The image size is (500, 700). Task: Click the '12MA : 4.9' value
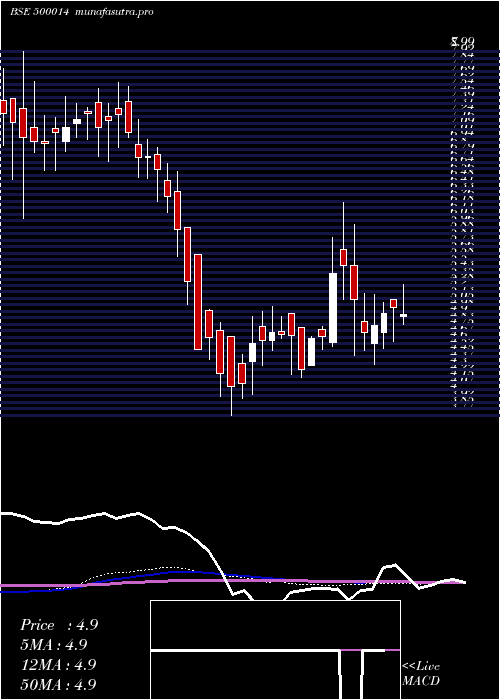click(58, 665)
